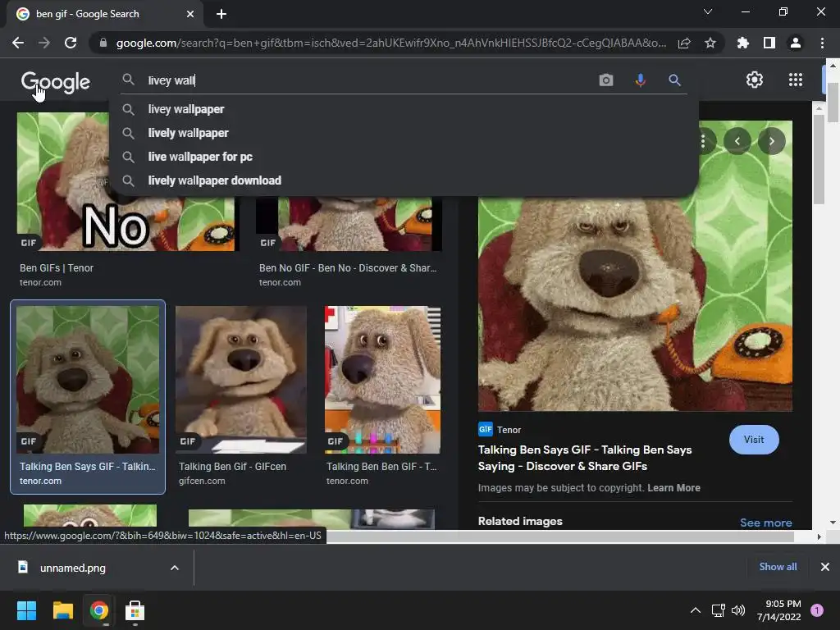Close the downloads bar
840x630 pixels.
click(825, 567)
